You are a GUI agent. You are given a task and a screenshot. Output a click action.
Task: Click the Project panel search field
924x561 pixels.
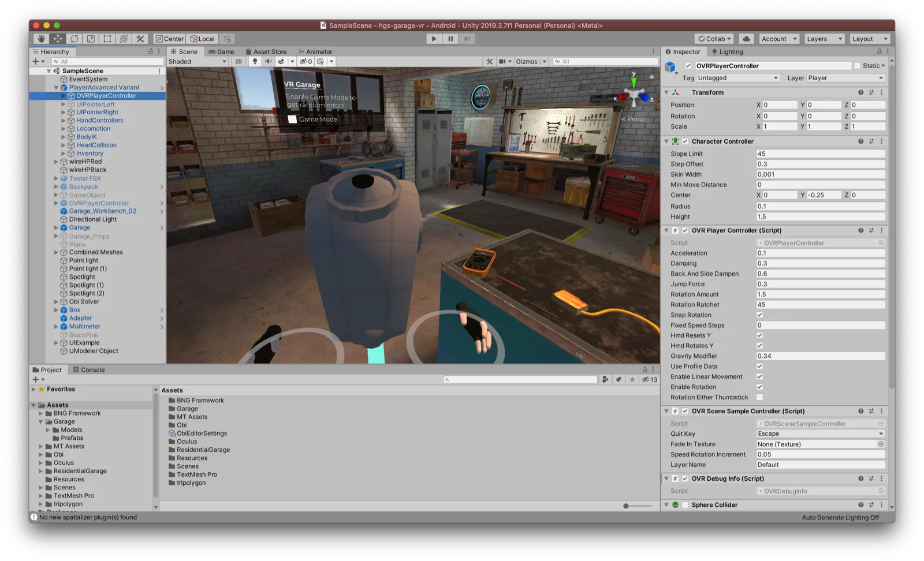click(x=519, y=379)
